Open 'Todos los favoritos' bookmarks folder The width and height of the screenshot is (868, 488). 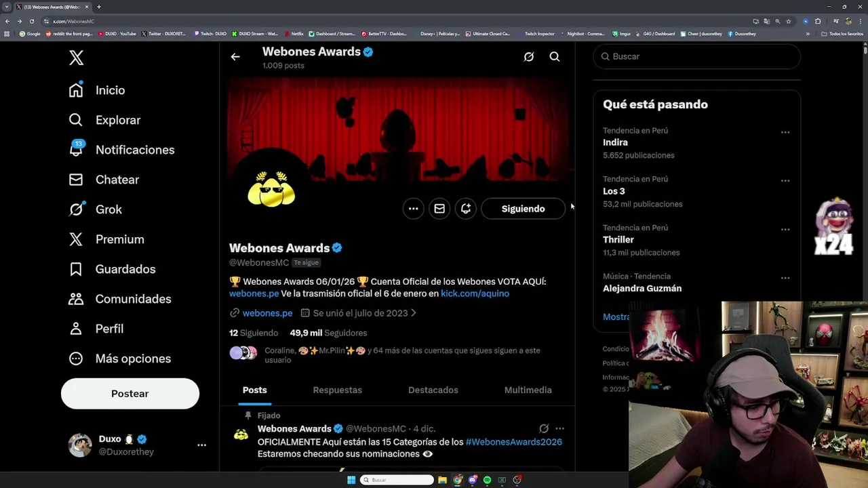pyautogui.click(x=842, y=33)
